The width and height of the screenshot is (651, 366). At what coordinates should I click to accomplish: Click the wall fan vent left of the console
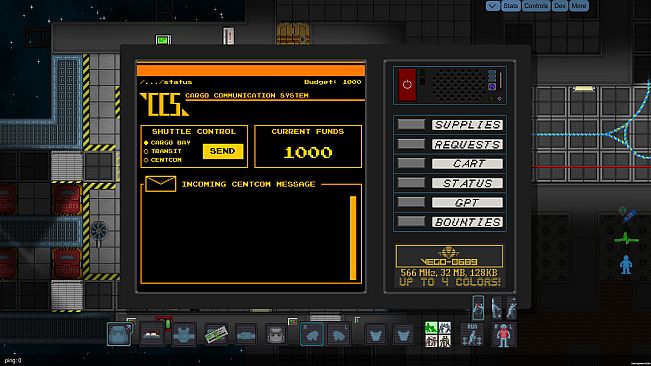(x=99, y=231)
